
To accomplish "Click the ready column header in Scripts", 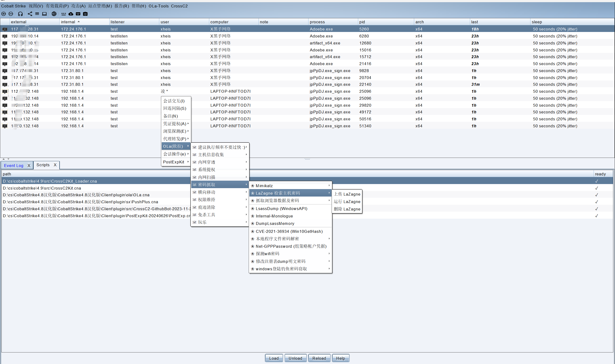I will click(x=603, y=174).
